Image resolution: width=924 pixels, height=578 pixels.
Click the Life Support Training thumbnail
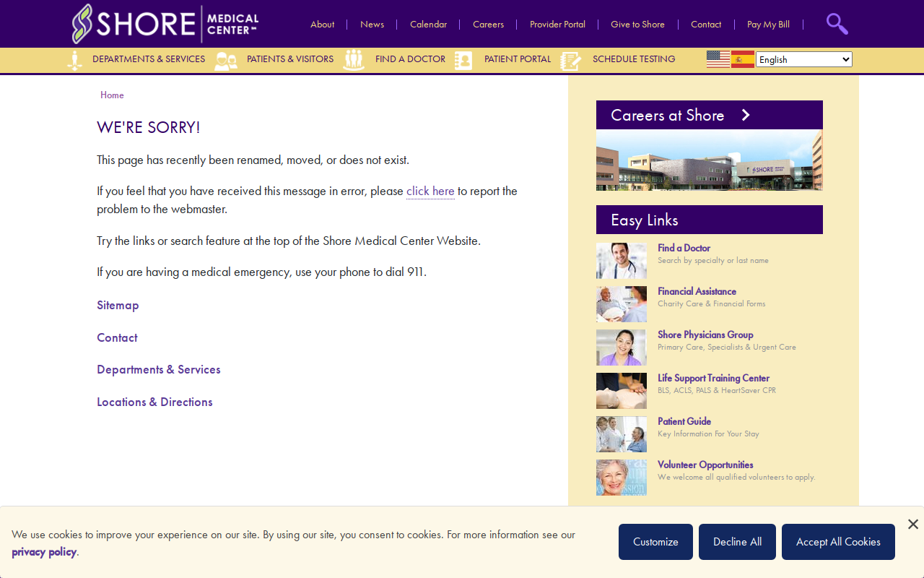[622, 391]
